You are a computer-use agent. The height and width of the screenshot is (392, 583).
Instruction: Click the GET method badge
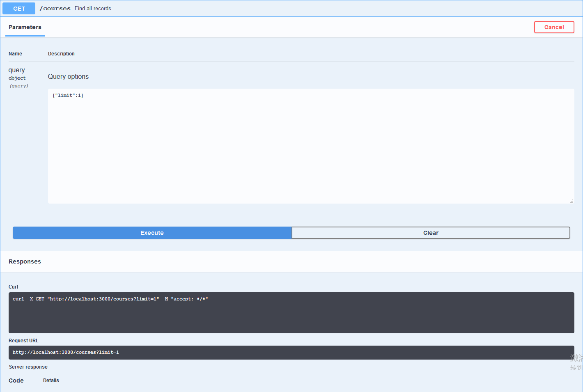(x=19, y=9)
